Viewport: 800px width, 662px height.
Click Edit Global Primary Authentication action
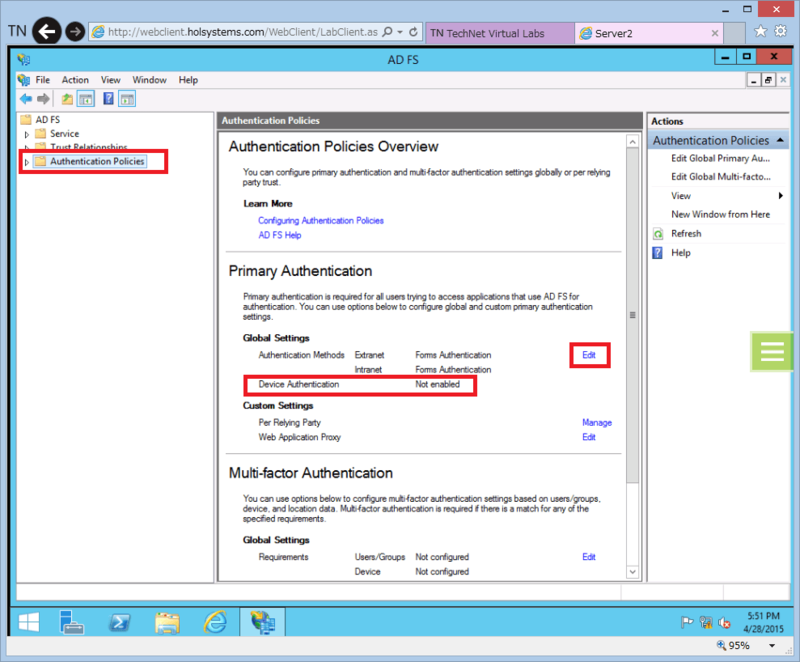[x=720, y=158]
